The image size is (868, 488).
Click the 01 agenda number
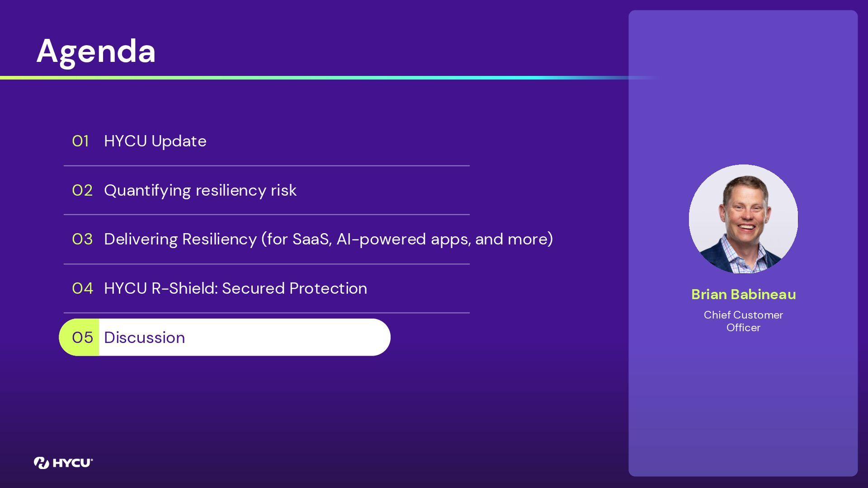point(80,141)
